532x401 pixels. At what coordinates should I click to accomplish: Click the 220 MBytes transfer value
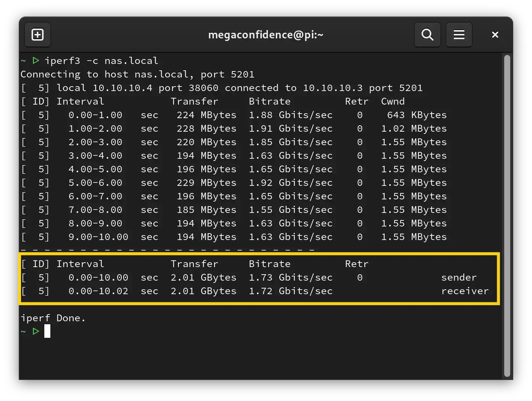207,142
